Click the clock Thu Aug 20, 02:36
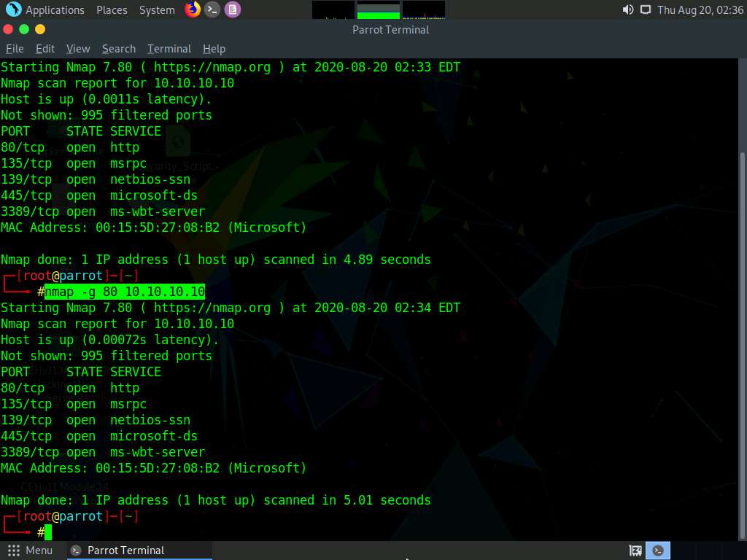747x560 pixels. [700, 10]
